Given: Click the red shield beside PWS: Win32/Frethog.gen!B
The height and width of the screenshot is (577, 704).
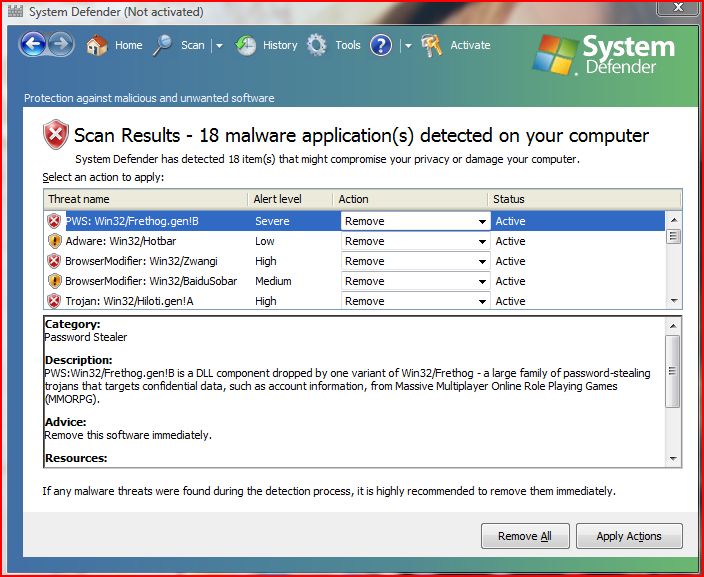Looking at the screenshot, I should point(54,221).
